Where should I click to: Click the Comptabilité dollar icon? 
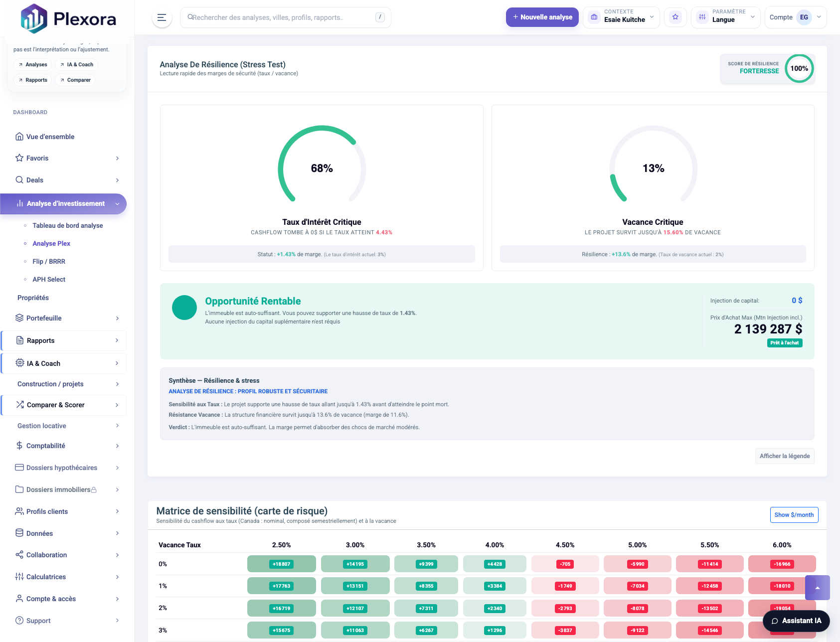(x=19, y=446)
